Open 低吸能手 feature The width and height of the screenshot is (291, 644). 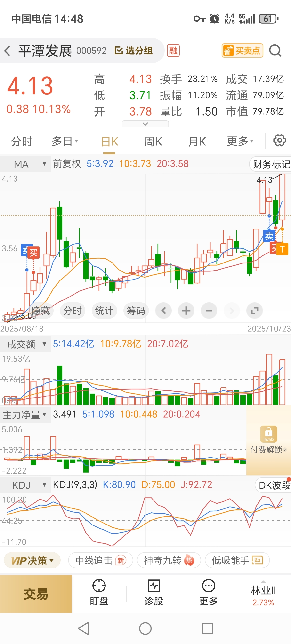(237, 560)
